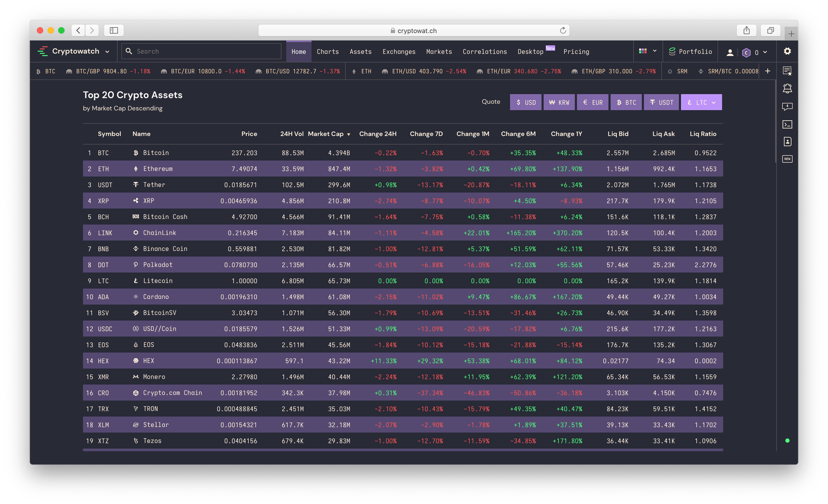
Task: Enable BTC quoting for the asset table
Action: point(626,102)
